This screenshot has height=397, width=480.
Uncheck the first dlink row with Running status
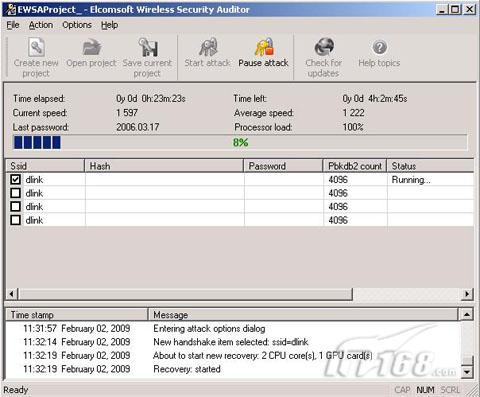click(x=15, y=180)
